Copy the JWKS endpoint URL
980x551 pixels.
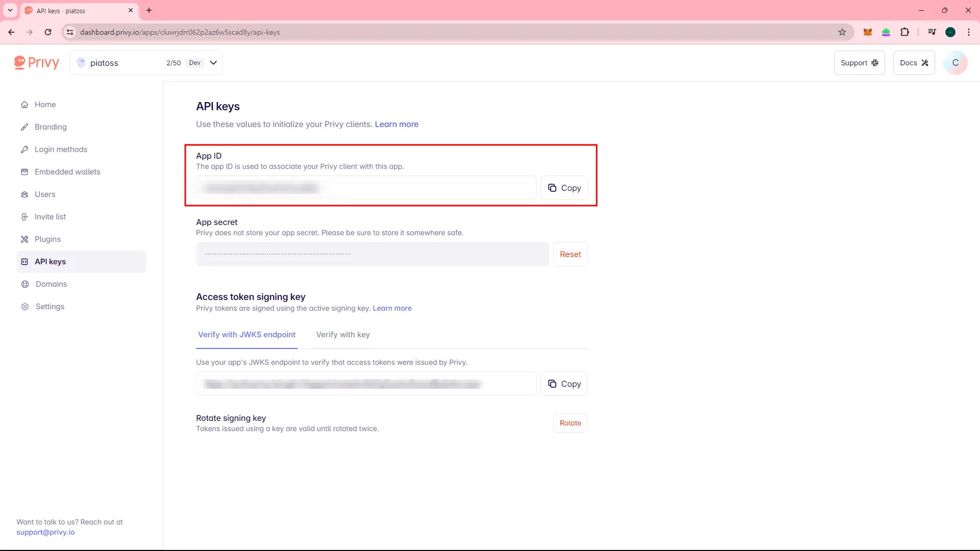(x=564, y=384)
